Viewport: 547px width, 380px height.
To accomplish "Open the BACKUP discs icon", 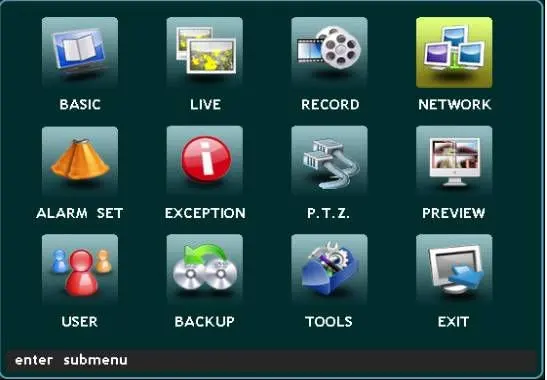I will tap(205, 270).
